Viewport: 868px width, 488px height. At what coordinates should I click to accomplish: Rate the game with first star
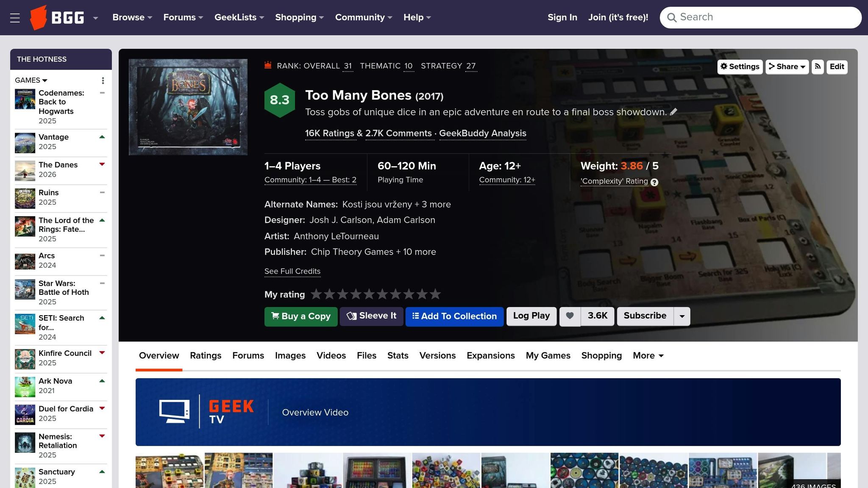click(316, 294)
